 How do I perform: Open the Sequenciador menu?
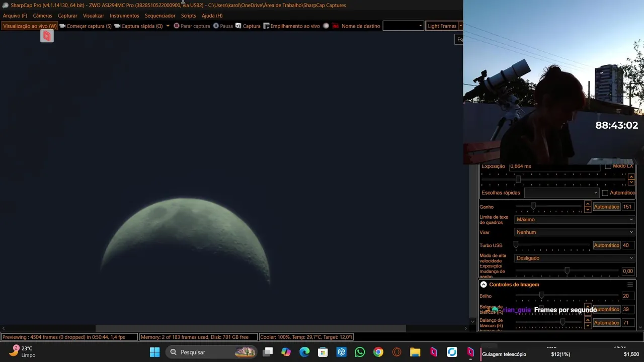(160, 16)
